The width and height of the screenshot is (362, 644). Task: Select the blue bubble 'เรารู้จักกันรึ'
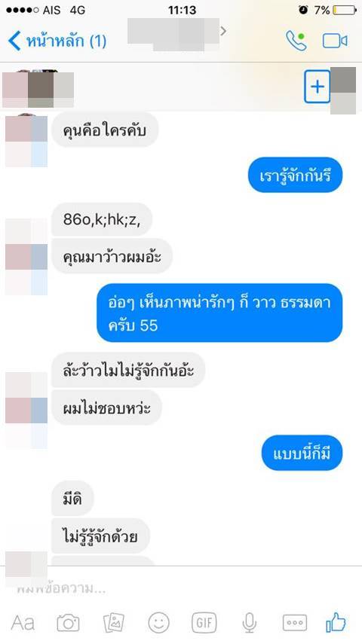295,175
